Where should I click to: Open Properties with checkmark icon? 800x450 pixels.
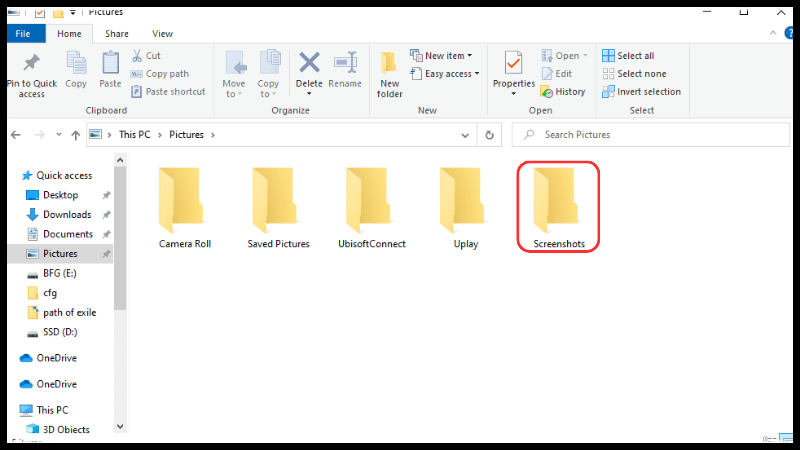[513, 63]
